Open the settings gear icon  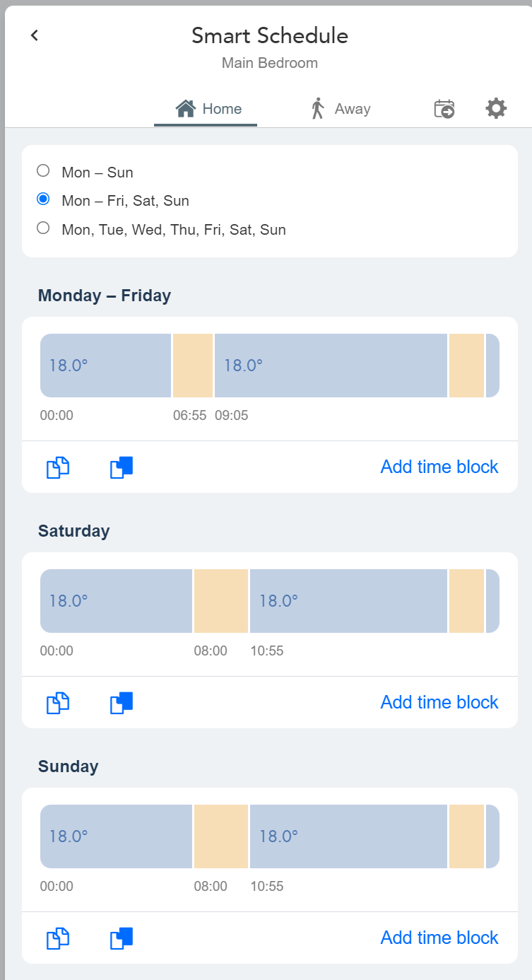(496, 109)
